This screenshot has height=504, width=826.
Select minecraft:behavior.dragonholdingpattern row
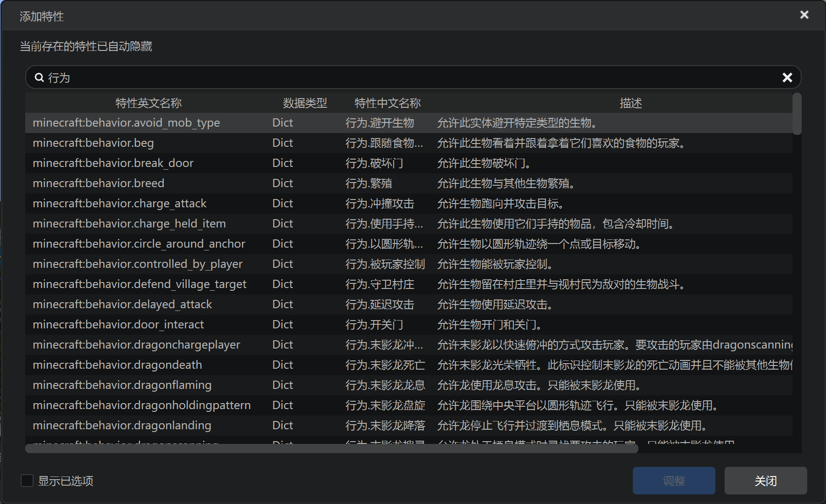[x=409, y=405]
